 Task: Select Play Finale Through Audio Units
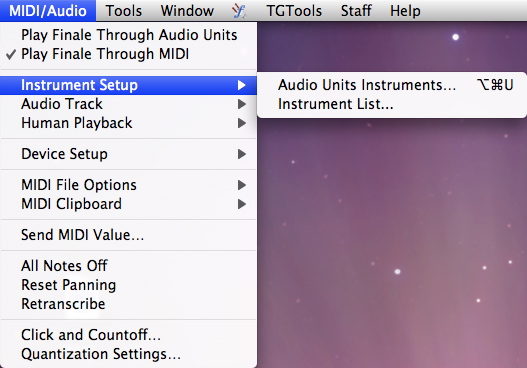(128, 35)
